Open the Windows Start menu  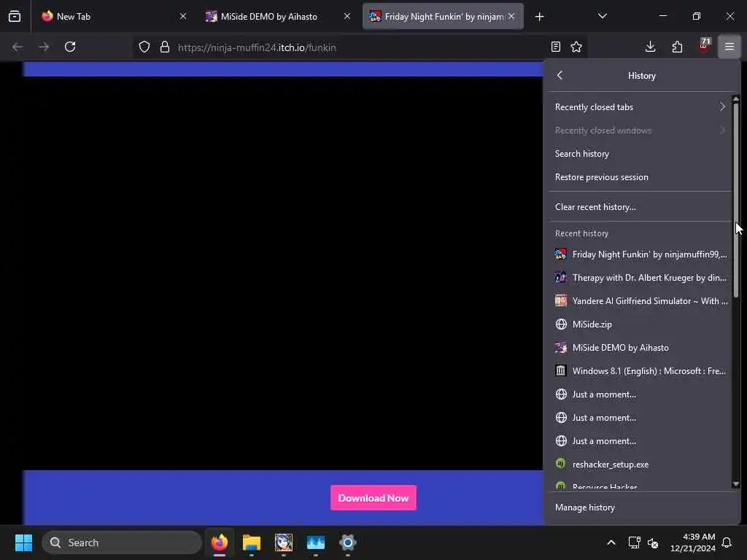[x=23, y=542]
